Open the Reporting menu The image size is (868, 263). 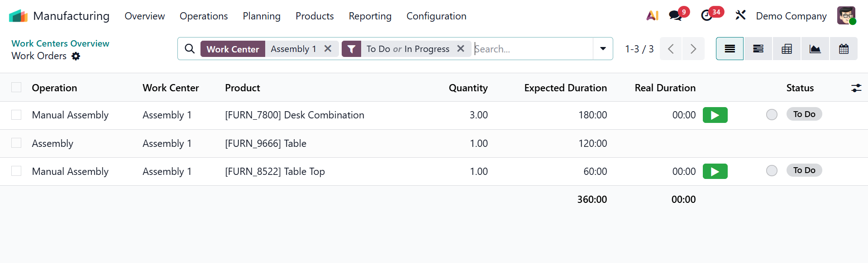tap(370, 16)
